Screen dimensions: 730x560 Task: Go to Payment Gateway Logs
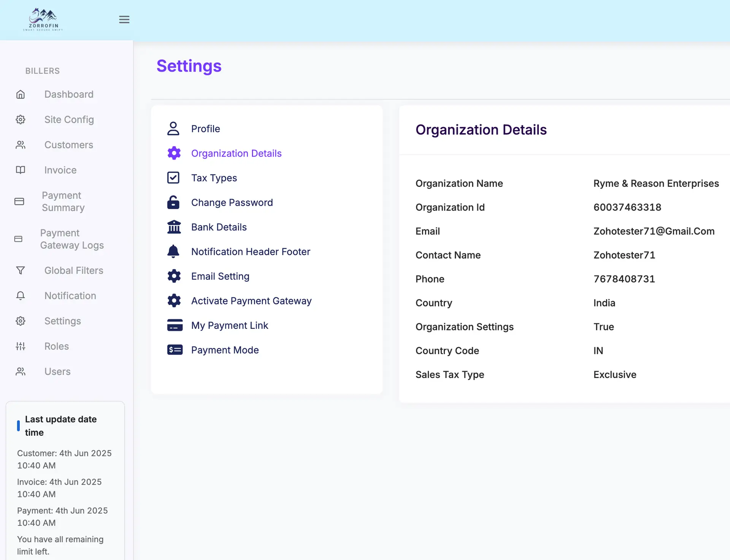tap(72, 239)
